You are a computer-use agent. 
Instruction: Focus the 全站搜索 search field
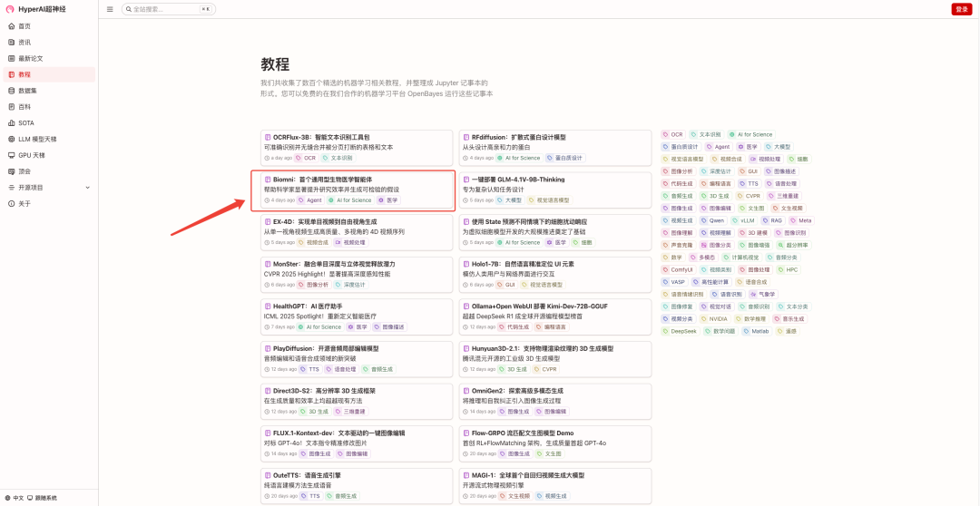click(x=168, y=9)
